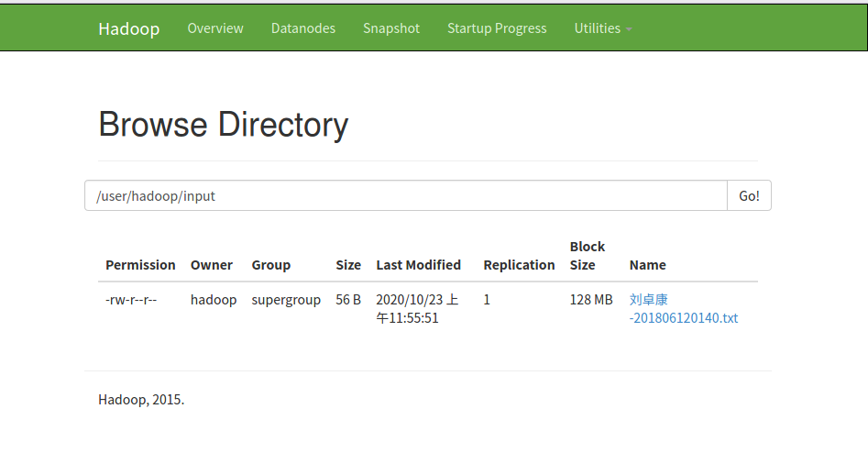Go to the Datanodes page
Image resolution: width=868 pixels, height=453 pixels.
303,28
